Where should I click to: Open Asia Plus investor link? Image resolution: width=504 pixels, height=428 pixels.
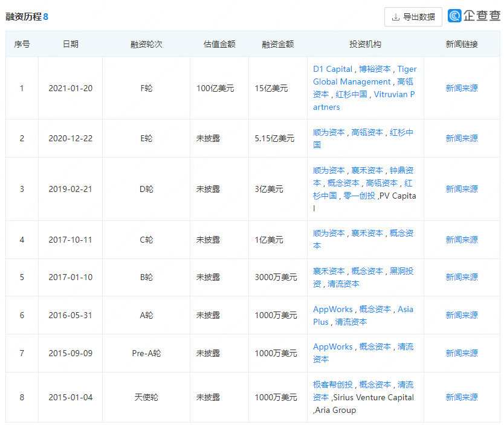pyautogui.click(x=405, y=309)
